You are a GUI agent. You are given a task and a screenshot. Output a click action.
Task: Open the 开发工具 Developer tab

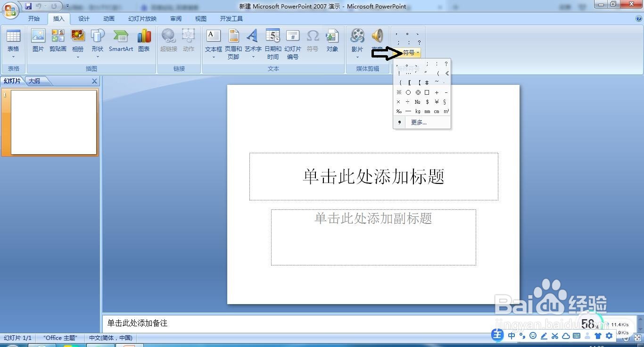231,19
